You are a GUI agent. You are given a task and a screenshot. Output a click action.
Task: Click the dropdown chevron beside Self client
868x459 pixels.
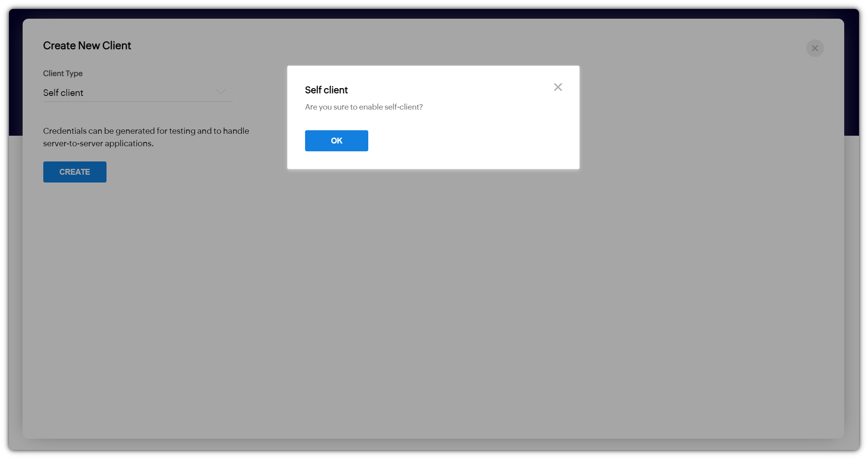pos(220,92)
